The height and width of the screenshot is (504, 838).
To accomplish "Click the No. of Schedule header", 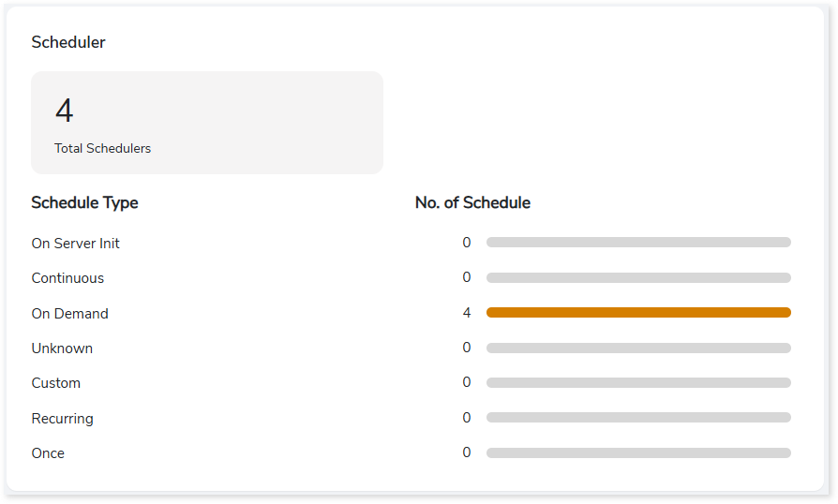I will [472, 203].
